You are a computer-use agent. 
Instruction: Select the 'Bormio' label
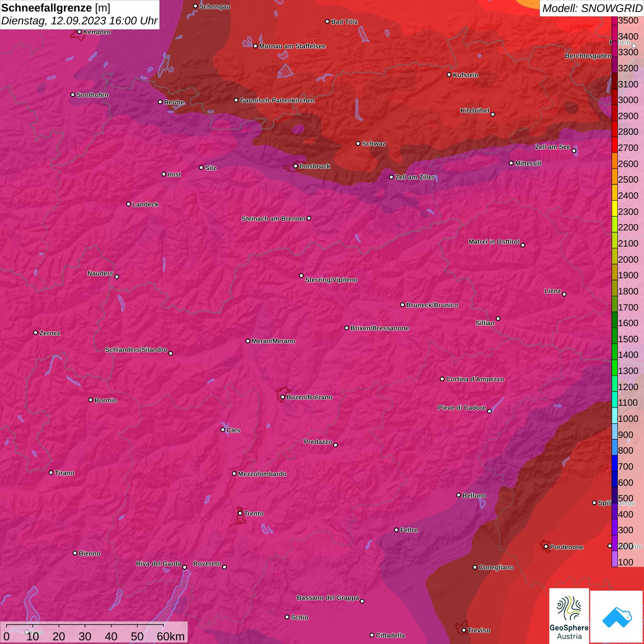click(x=105, y=400)
